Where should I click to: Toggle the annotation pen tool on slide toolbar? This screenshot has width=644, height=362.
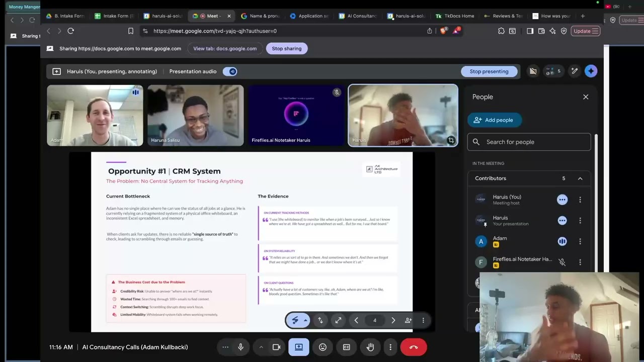tap(295, 320)
